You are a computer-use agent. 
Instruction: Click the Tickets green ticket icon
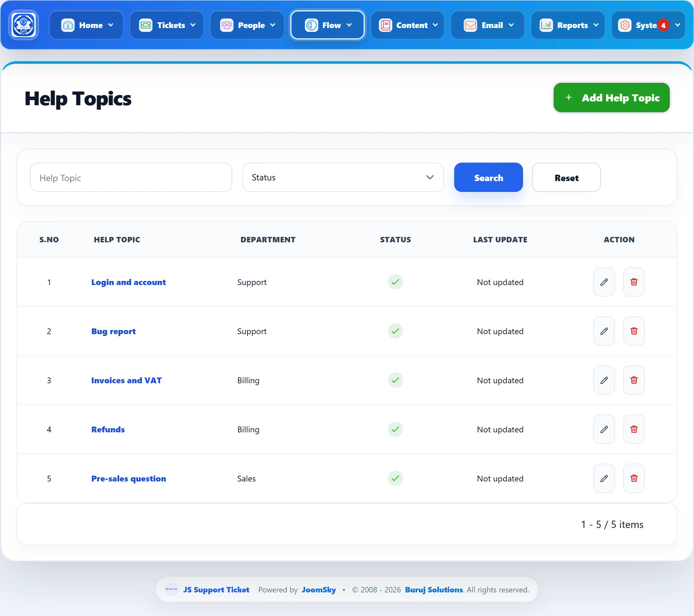tap(146, 25)
